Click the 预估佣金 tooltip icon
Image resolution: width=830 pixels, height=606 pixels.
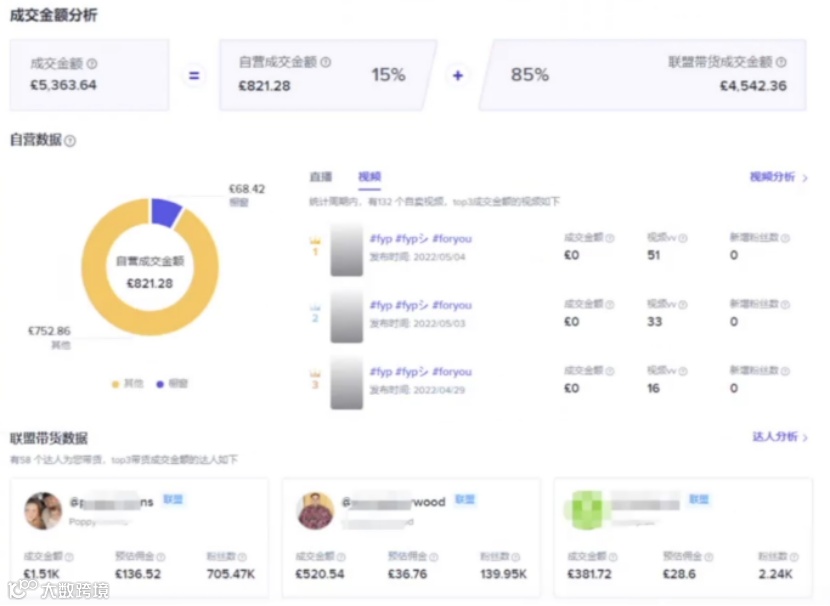[x=162, y=556]
